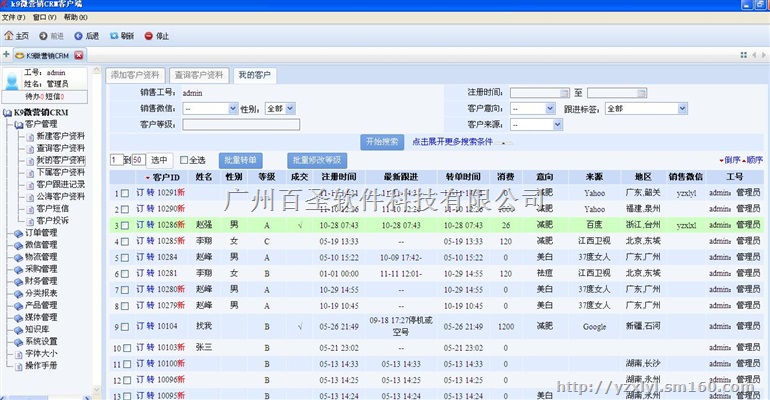Open 媒体管理 module icon

(x=19, y=318)
